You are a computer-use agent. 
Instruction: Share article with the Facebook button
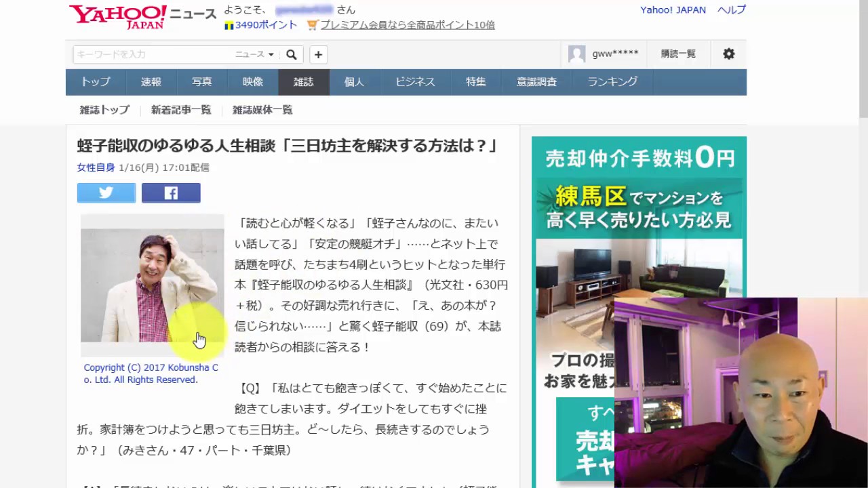pos(171,193)
